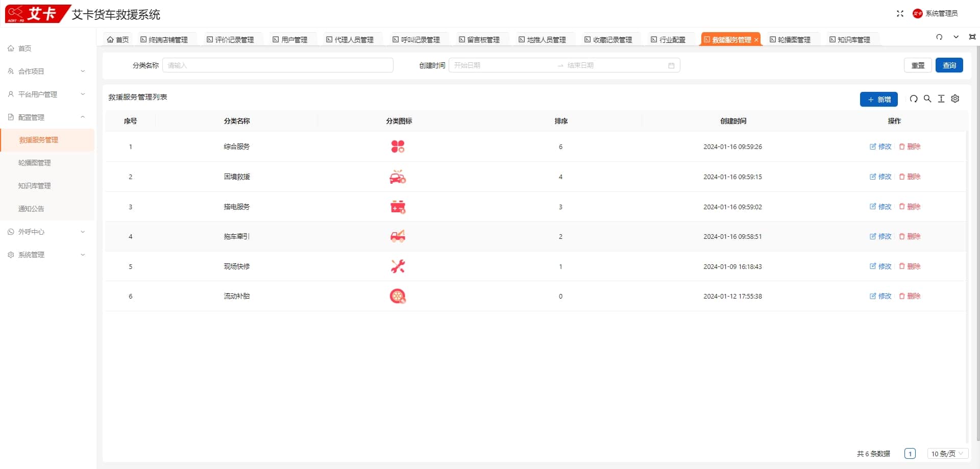Open the date picker calendar icon
This screenshot has height=469, width=980.
(x=671, y=65)
